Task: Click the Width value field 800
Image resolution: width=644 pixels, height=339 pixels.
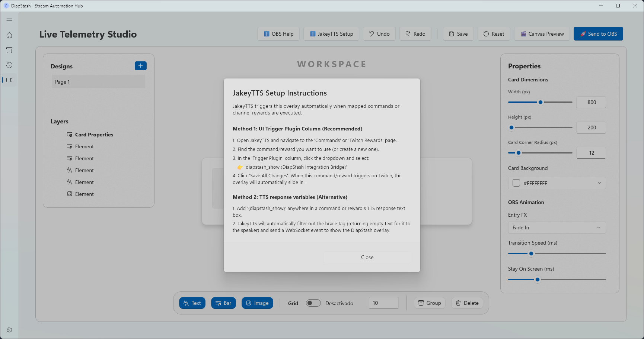Action: [x=591, y=102]
